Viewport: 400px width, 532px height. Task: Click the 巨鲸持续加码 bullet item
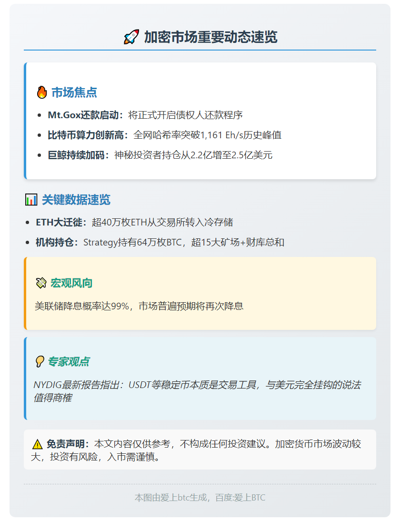coord(160,155)
